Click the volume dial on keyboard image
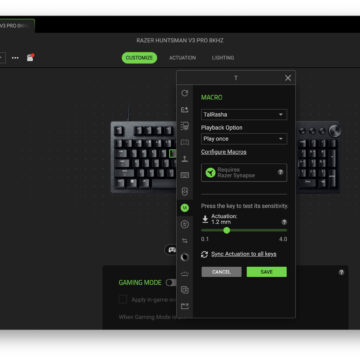 click(334, 130)
